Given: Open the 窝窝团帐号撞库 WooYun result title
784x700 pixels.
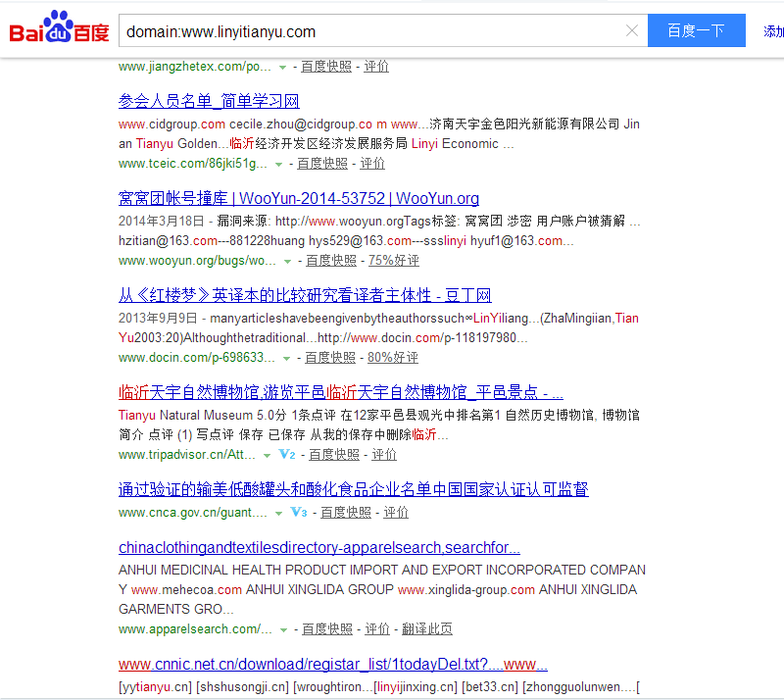Looking at the screenshot, I should click(x=299, y=199).
